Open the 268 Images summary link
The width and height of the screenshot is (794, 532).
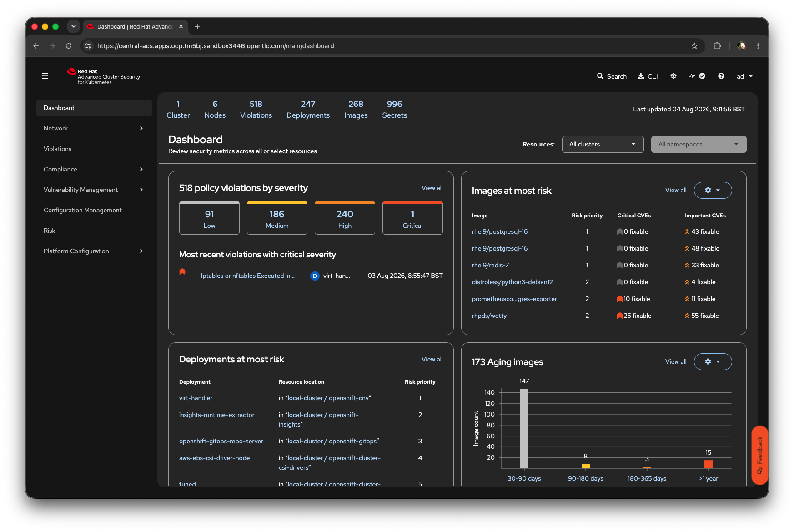(x=356, y=110)
